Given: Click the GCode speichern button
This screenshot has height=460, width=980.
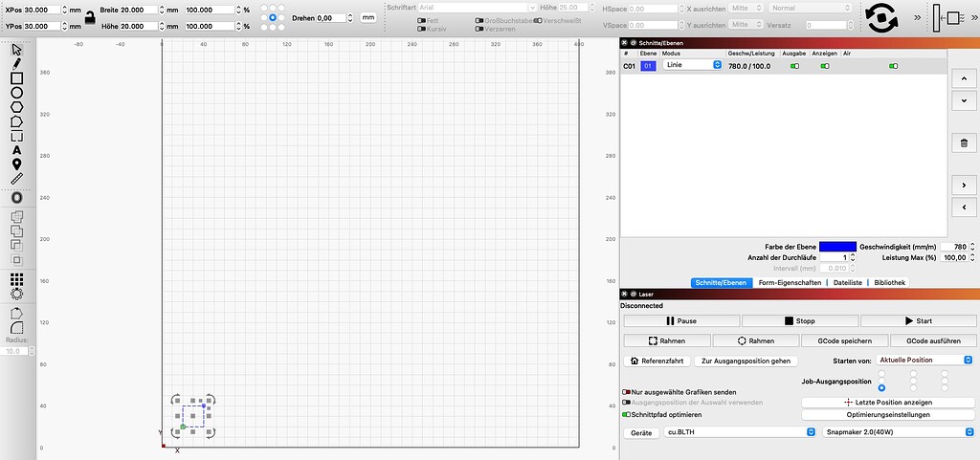Looking at the screenshot, I should coord(844,340).
